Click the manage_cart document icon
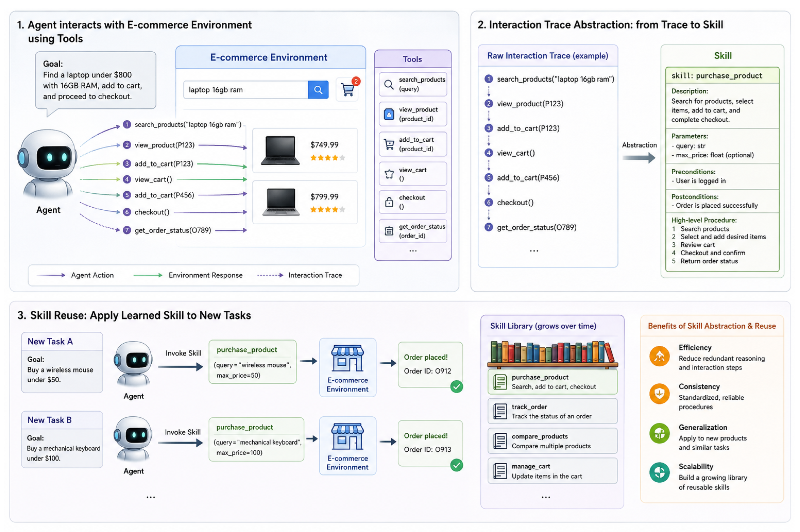 pyautogui.click(x=500, y=471)
